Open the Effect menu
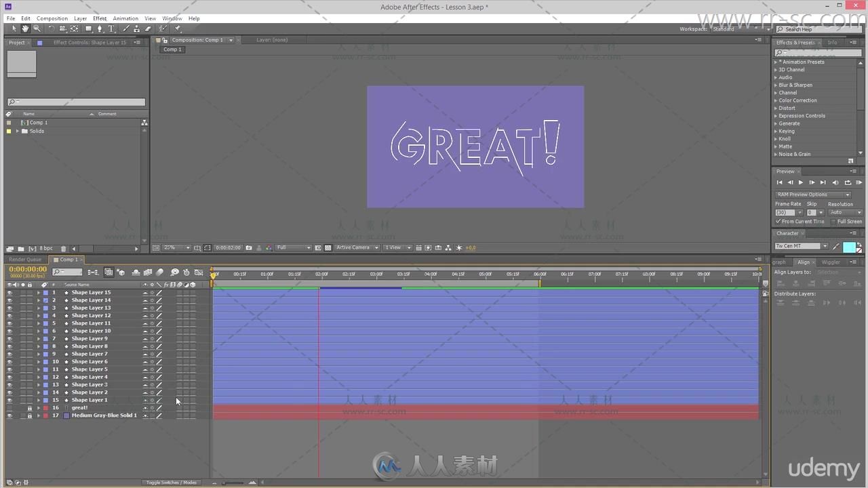This screenshot has width=868, height=488. [x=100, y=18]
